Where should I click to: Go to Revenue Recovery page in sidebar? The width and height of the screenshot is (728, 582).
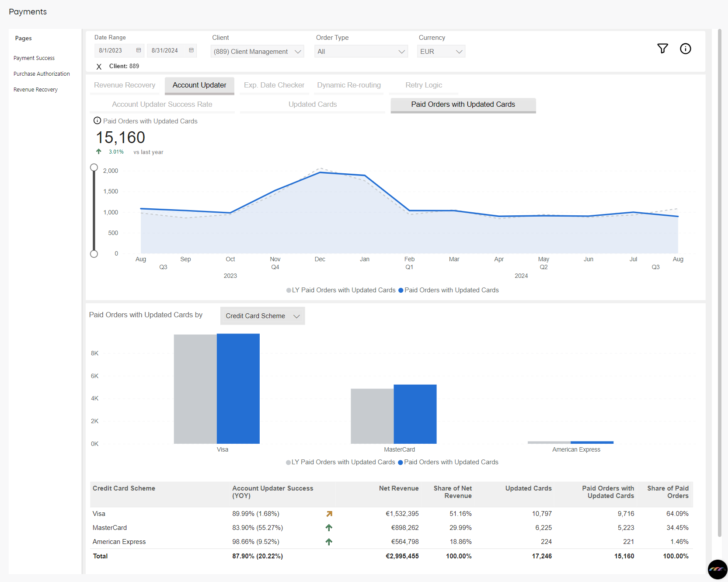tap(35, 90)
